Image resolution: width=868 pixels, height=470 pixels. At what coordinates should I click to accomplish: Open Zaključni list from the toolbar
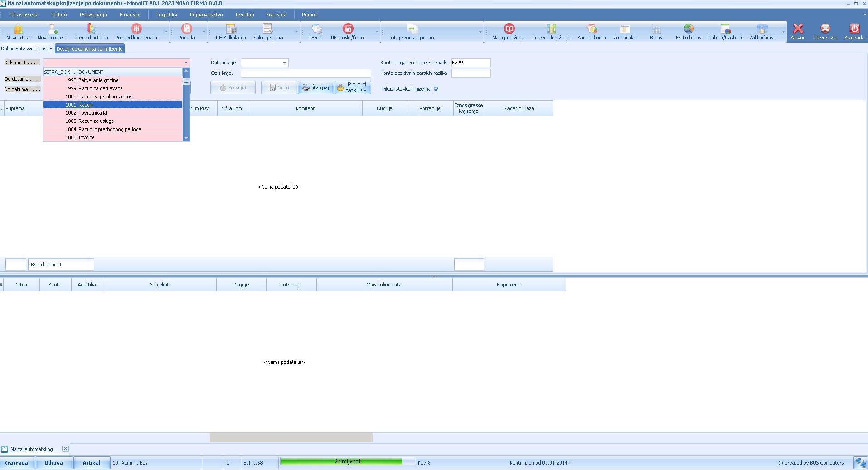[762, 32]
